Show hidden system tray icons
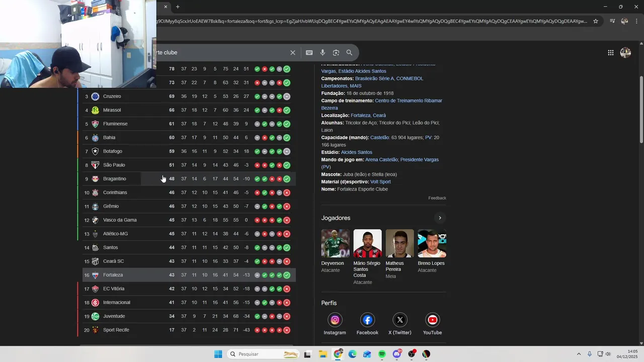Image resolution: width=644 pixels, height=362 pixels. tap(579, 354)
